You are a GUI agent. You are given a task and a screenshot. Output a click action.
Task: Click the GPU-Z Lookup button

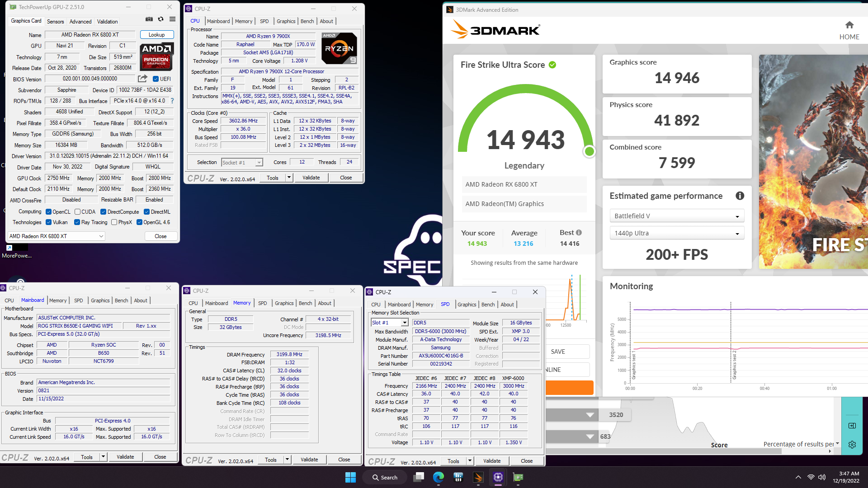click(157, 35)
